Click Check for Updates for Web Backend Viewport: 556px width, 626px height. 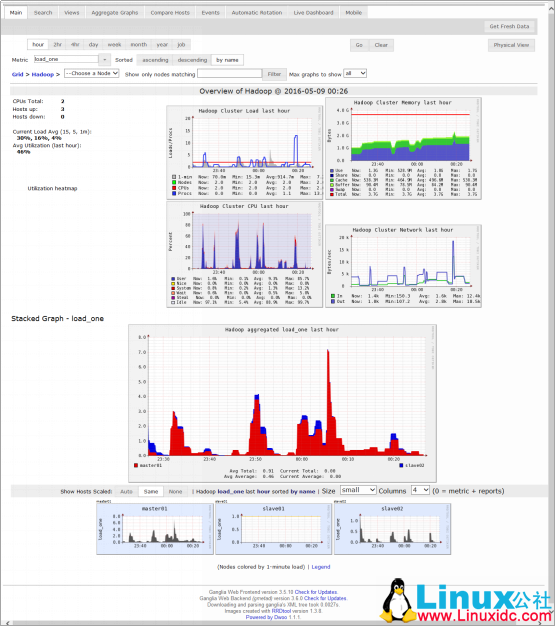[x=325, y=598]
